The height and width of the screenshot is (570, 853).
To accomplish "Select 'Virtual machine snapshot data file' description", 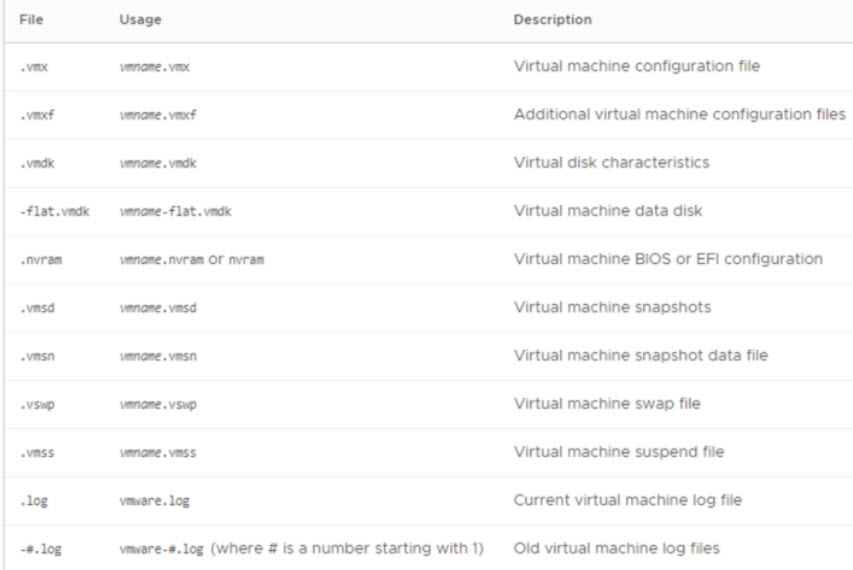I will 640,355.
